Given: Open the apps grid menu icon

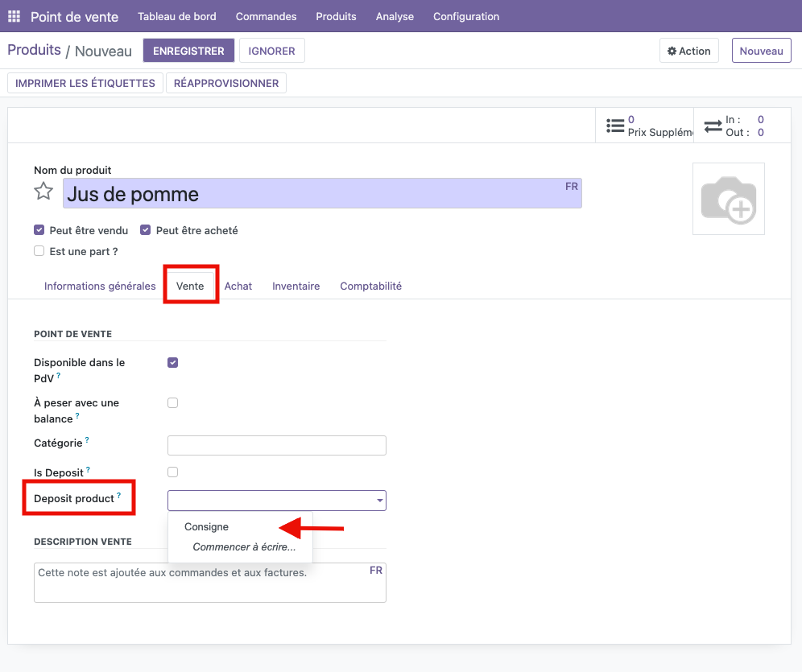Looking at the screenshot, I should (x=14, y=17).
